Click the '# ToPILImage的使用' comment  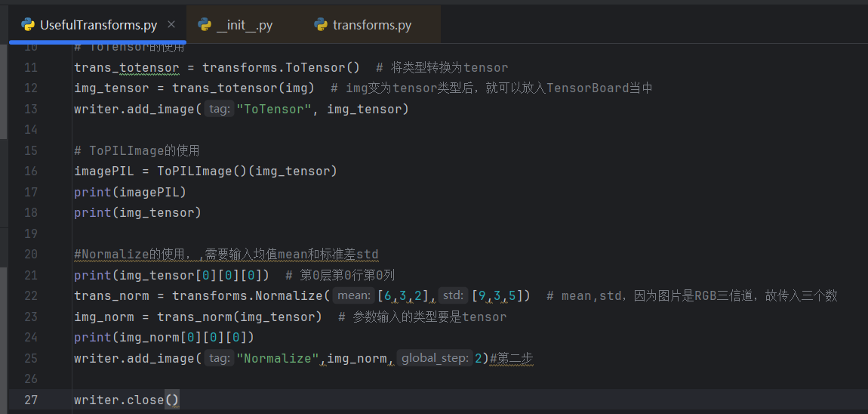tap(137, 151)
